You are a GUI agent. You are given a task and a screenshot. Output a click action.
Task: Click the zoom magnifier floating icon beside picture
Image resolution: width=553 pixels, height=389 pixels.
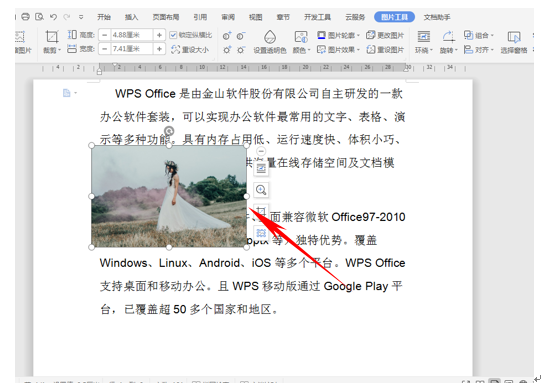pos(261,190)
